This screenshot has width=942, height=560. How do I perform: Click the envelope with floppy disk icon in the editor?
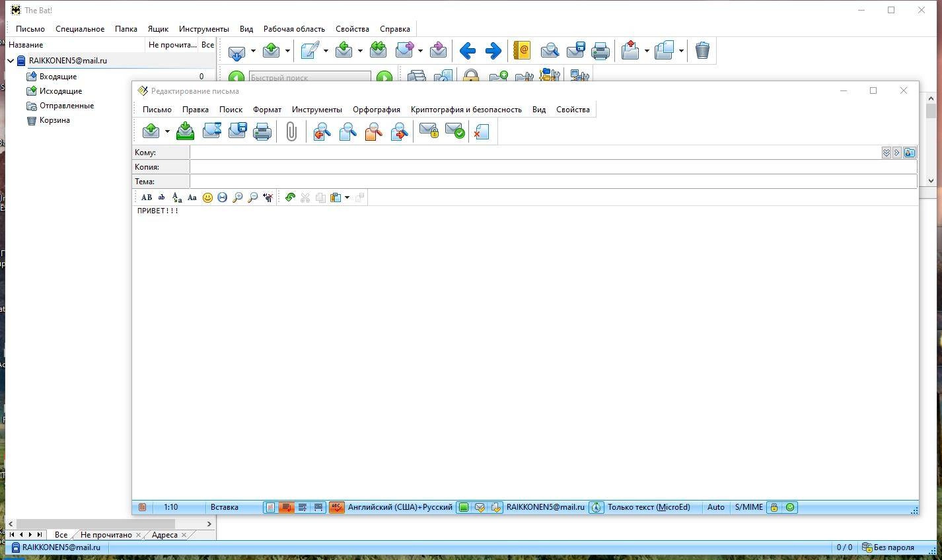point(237,131)
